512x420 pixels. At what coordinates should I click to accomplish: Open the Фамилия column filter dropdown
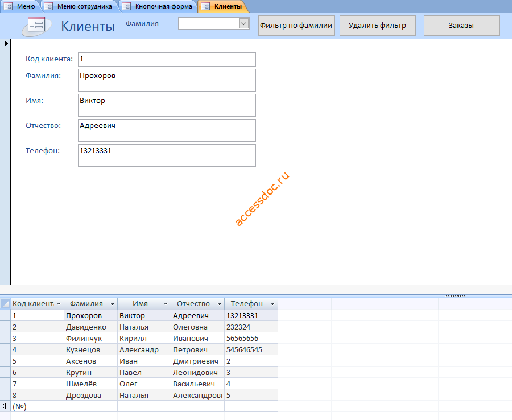click(112, 304)
